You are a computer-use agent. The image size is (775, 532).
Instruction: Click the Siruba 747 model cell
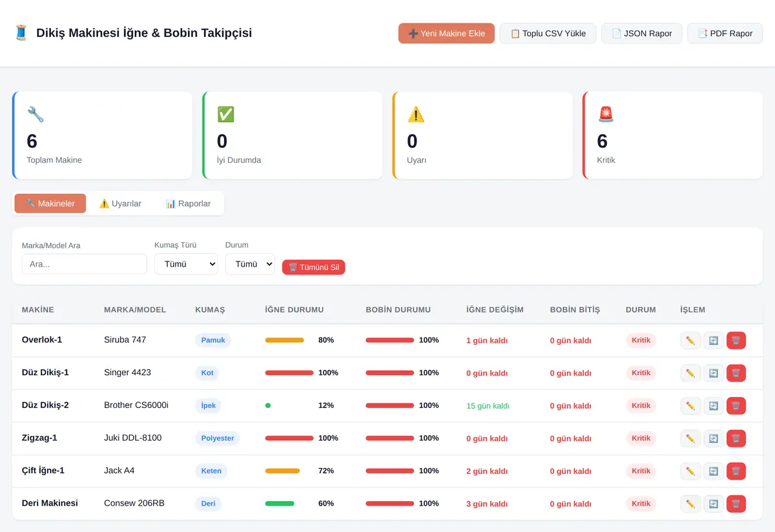[x=125, y=340]
